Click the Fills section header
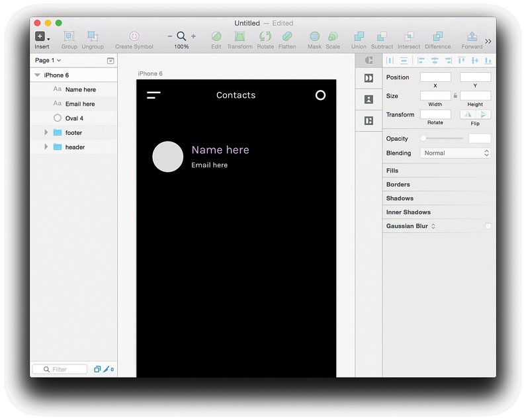The width and height of the screenshot is (526, 420). 392,171
